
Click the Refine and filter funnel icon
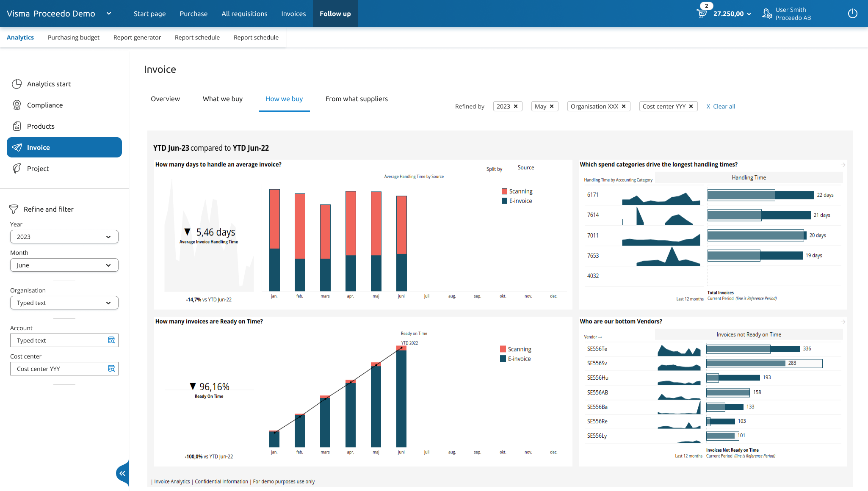coord(14,209)
